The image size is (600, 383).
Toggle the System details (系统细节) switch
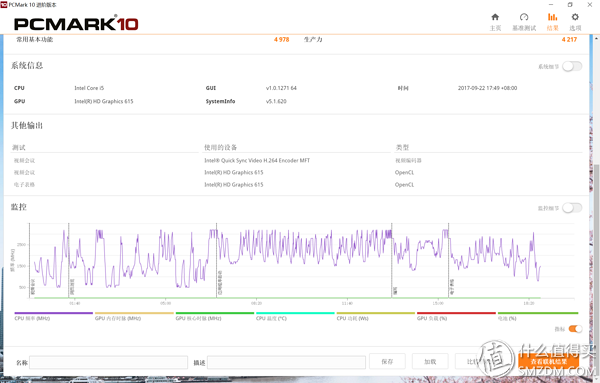[572, 66]
